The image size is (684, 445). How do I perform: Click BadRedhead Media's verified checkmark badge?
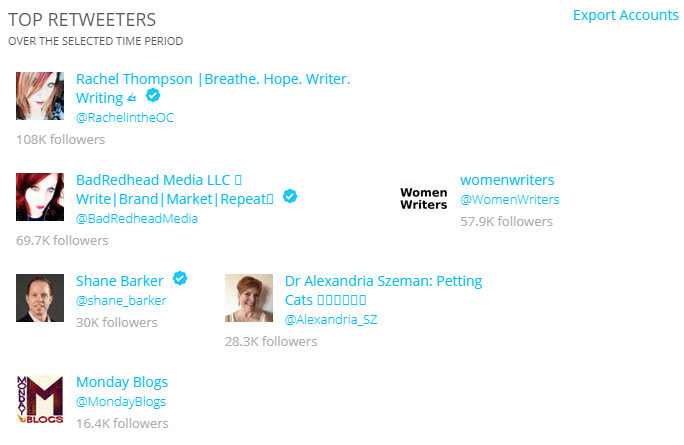(290, 196)
